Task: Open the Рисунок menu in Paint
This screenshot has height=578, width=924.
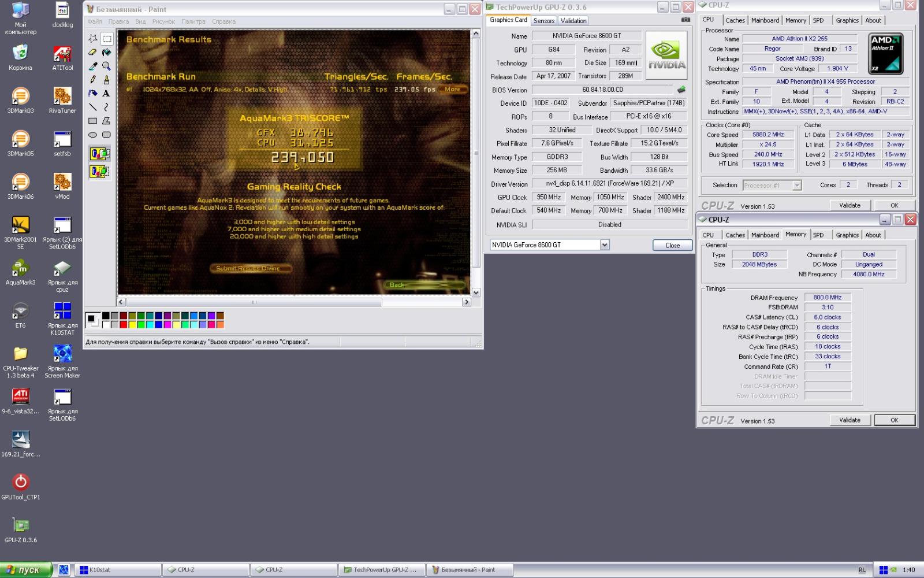Action: tap(163, 21)
